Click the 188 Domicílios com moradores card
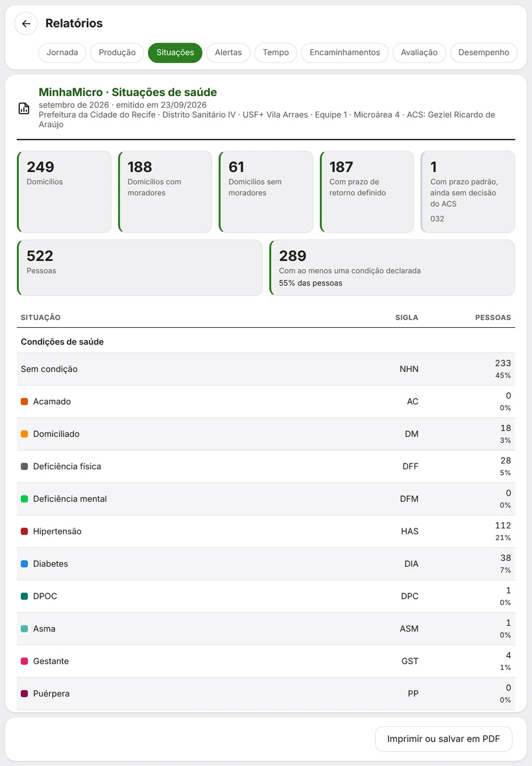 pyautogui.click(x=165, y=191)
